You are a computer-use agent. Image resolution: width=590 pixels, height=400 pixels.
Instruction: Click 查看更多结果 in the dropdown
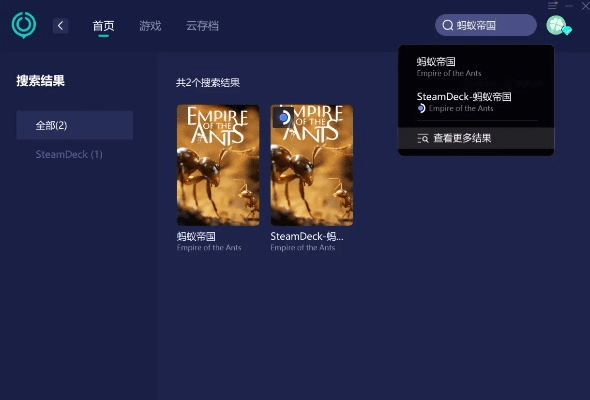point(476,138)
